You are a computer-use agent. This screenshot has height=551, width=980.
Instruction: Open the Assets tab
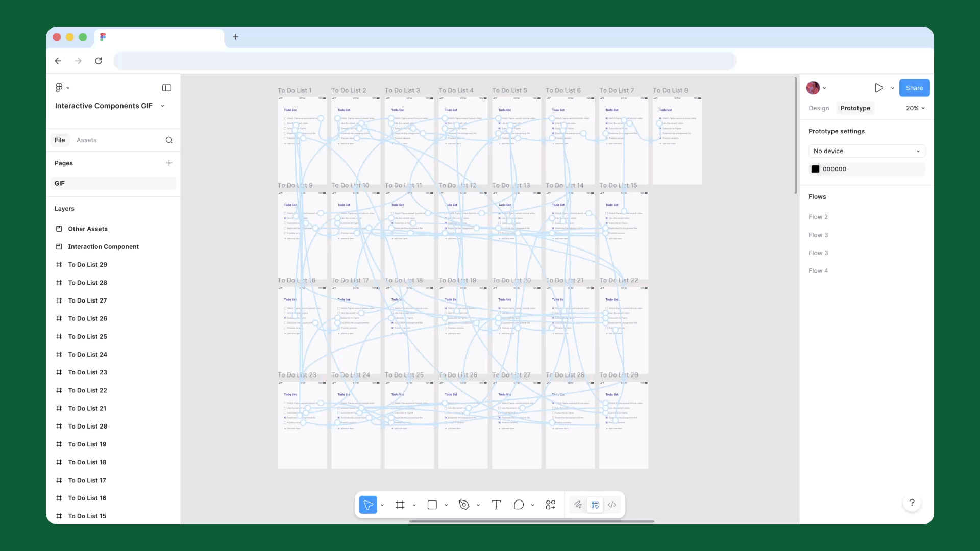pyautogui.click(x=86, y=140)
